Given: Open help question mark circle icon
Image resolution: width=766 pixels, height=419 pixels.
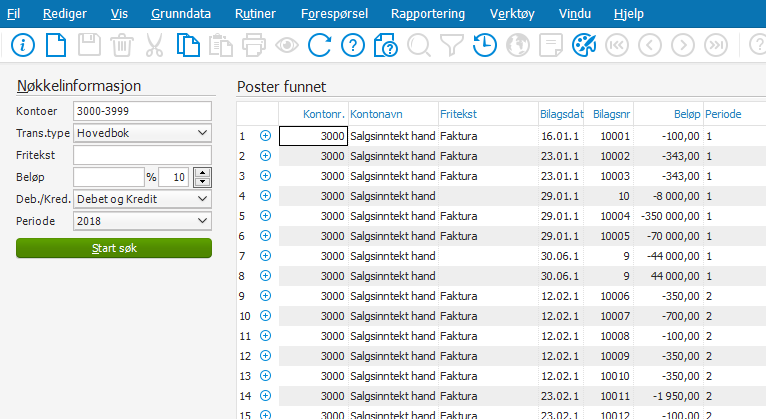Looking at the screenshot, I should click(x=353, y=45).
